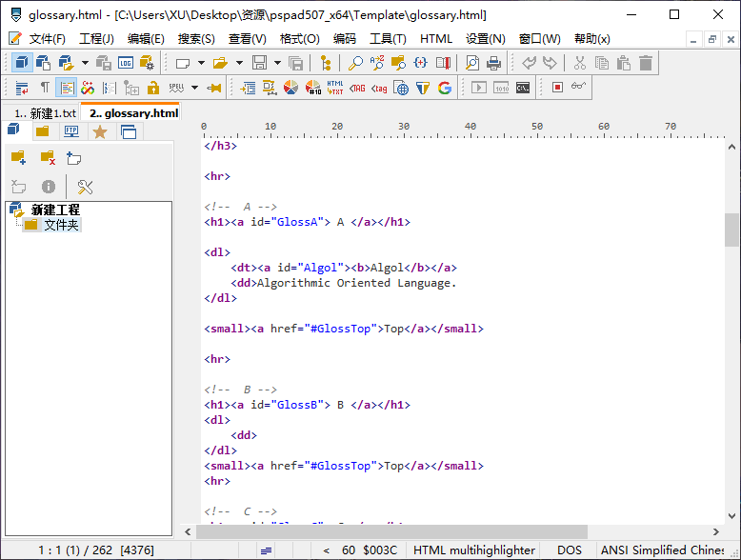Open the 文件(F) menu
741x560 pixels.
point(48,39)
